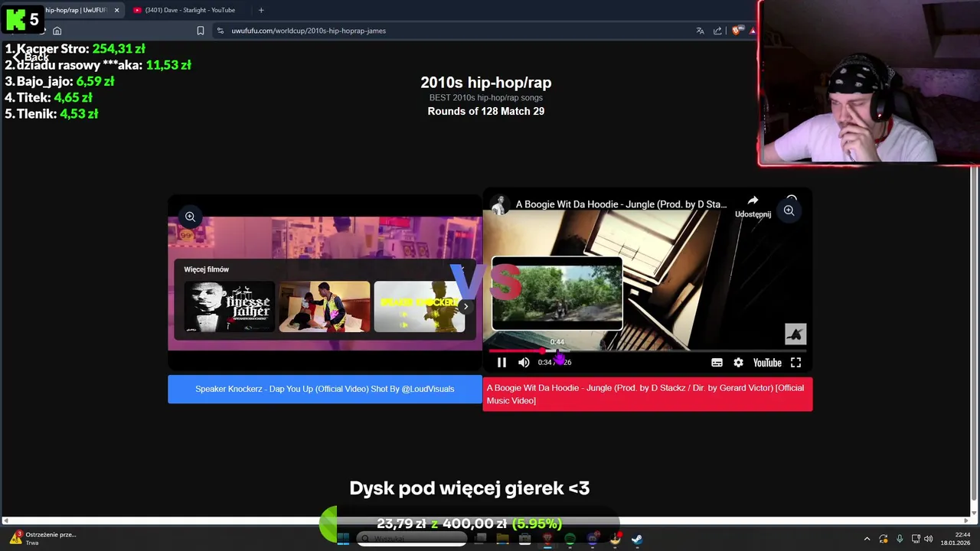This screenshot has width=980, height=551.
Task: Go to the browser home page
Action: (x=57, y=31)
